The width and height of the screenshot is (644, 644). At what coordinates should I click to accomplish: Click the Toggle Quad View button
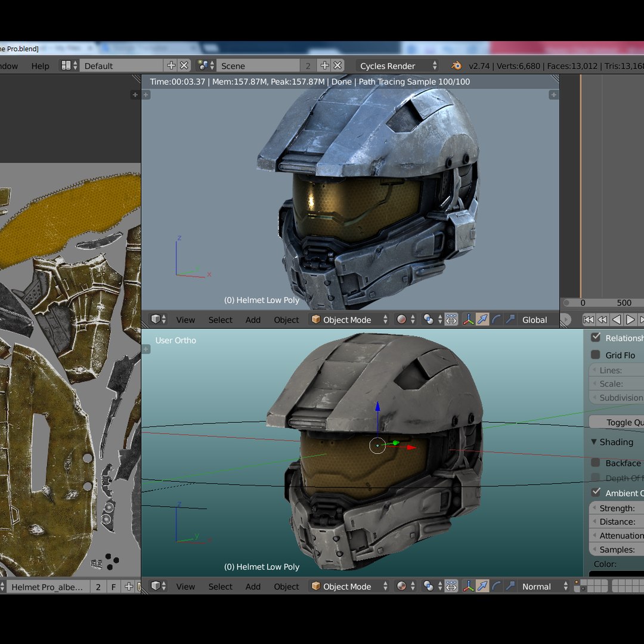click(x=617, y=422)
